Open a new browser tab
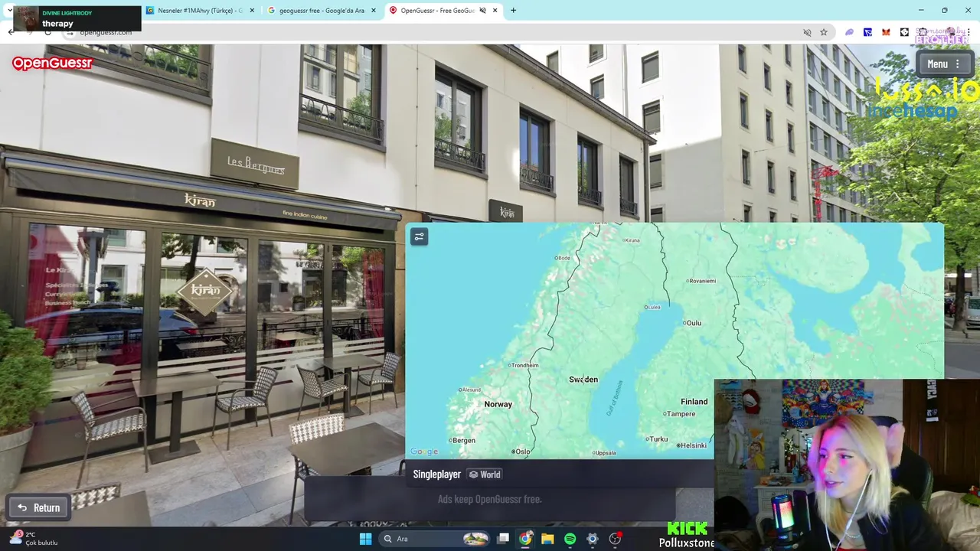980x551 pixels. click(513, 11)
